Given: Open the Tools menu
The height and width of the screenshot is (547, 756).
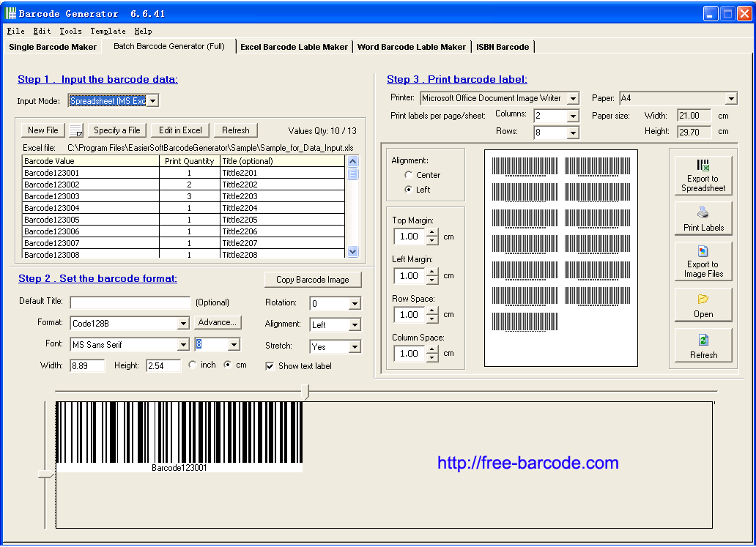Looking at the screenshot, I should tap(70, 31).
